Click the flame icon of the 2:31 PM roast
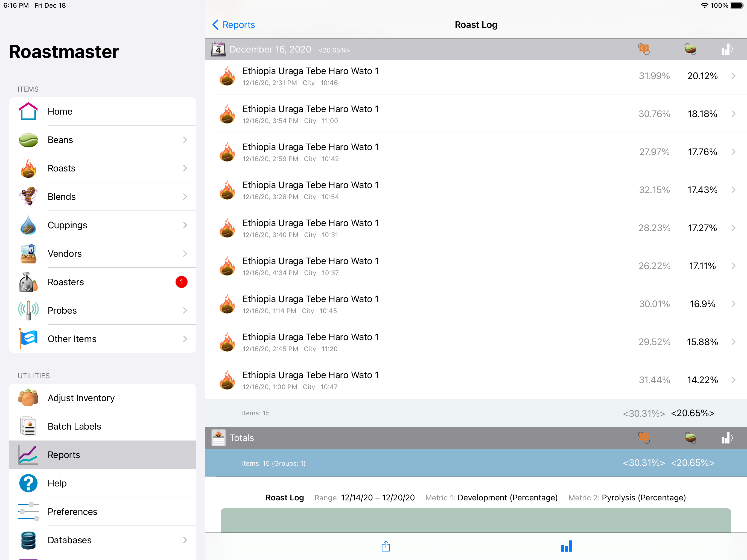 pyautogui.click(x=227, y=76)
